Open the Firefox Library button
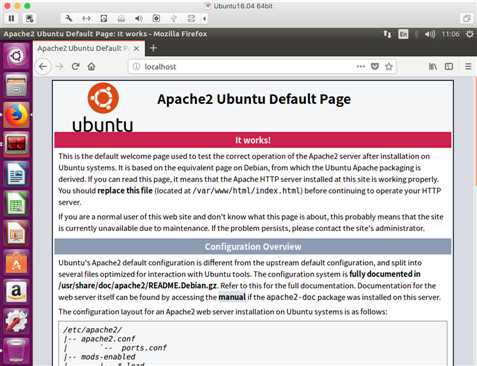477x366 pixels. [x=433, y=67]
